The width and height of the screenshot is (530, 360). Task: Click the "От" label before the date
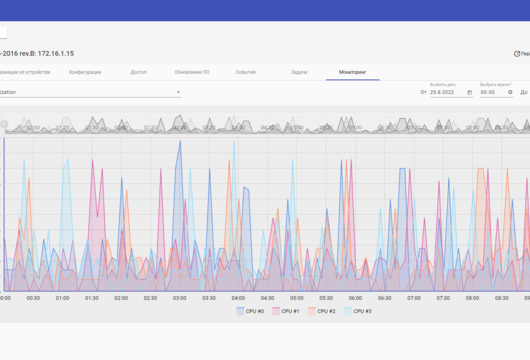423,92
